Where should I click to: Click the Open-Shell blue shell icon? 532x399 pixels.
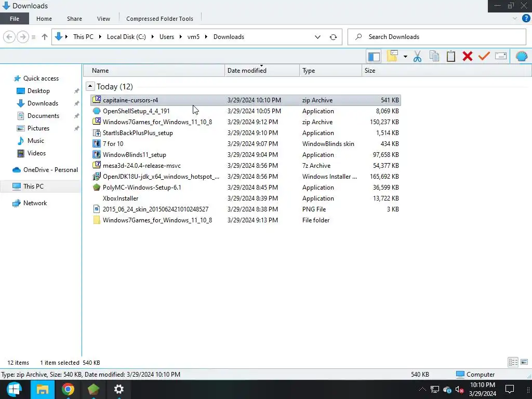pos(522,56)
